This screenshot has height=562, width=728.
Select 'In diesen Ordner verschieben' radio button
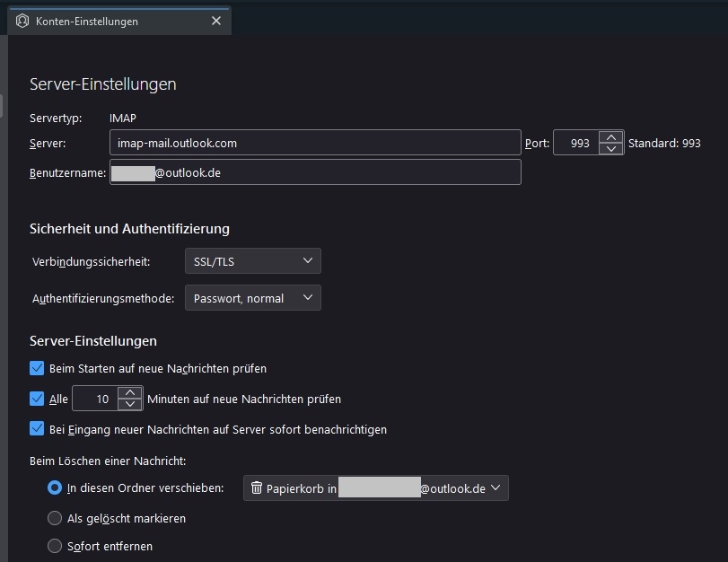(55, 488)
